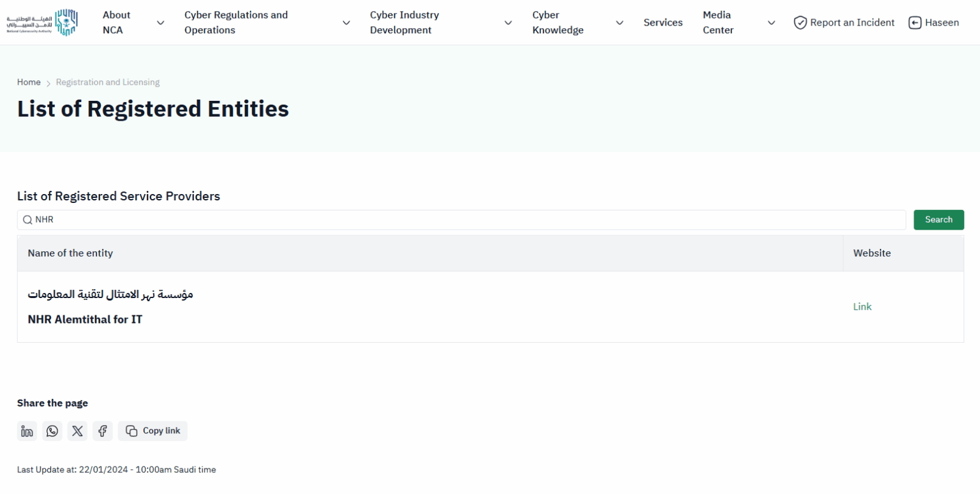Viewport: 980px width, 494px height.
Task: Share page on LinkedIn
Action: (27, 431)
